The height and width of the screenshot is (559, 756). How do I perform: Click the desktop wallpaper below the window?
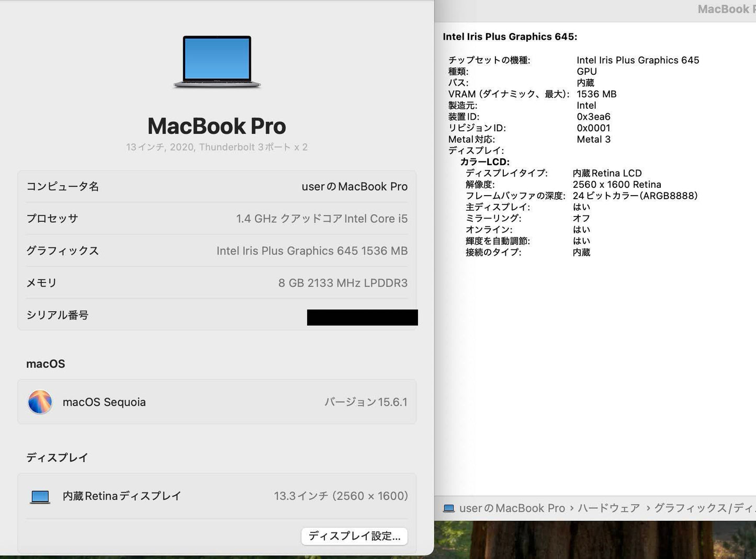pos(602,544)
